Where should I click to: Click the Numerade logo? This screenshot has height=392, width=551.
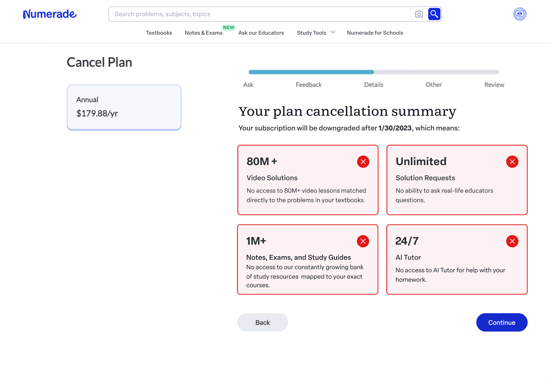50,14
